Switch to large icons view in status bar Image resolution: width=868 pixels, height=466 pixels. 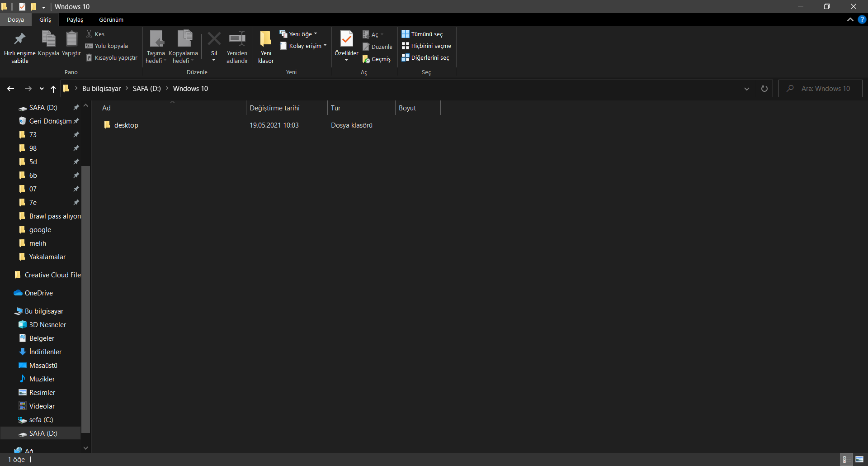pos(859,459)
